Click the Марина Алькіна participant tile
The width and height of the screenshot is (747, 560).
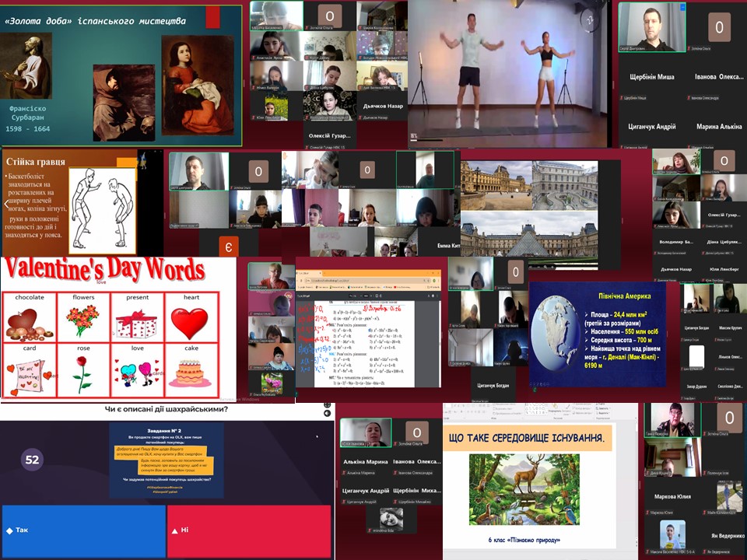tap(718, 127)
